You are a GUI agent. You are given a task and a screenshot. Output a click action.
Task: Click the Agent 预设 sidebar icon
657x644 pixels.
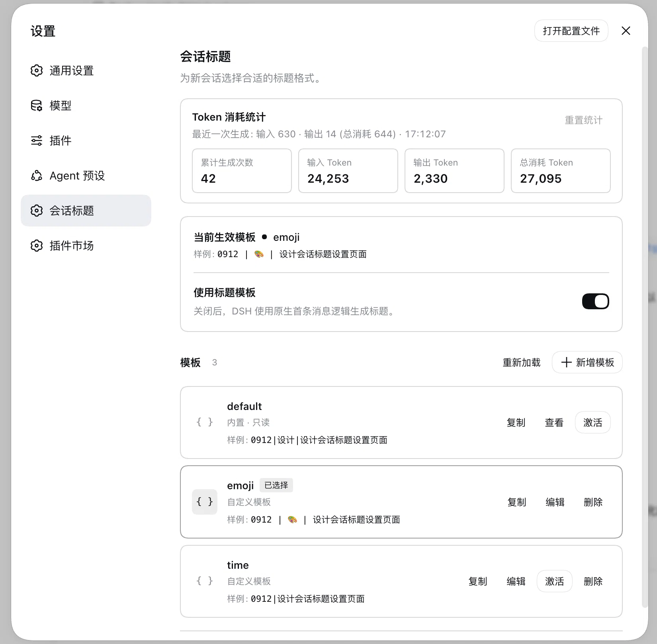pos(37,176)
